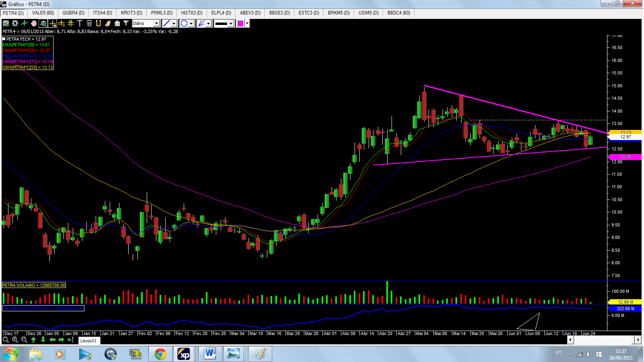Select the BBDC4 (60) tab

399,13
